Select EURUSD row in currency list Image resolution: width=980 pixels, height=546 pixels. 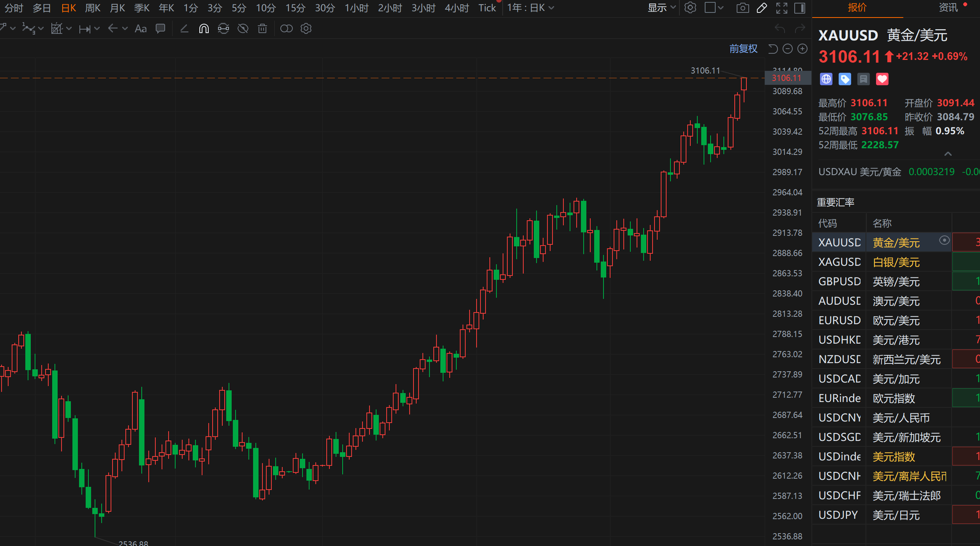tap(839, 320)
